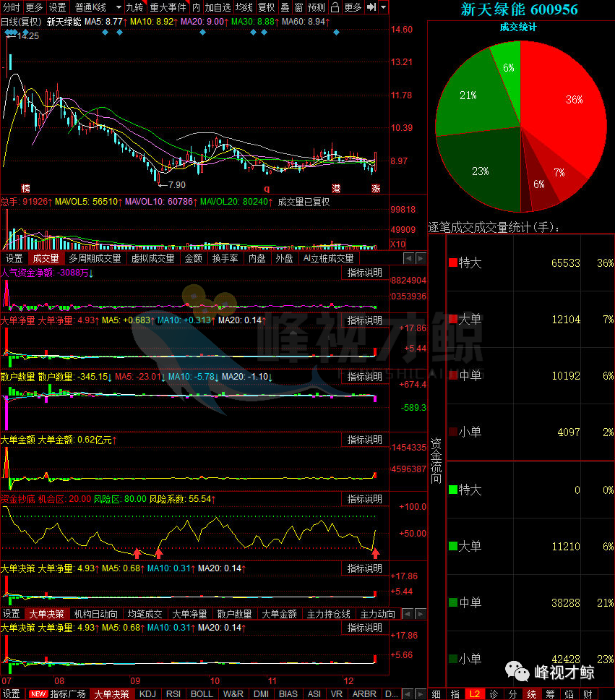This screenshot has width=615, height=700.
Task: Select the ARBR indicator
Action: 364,693
